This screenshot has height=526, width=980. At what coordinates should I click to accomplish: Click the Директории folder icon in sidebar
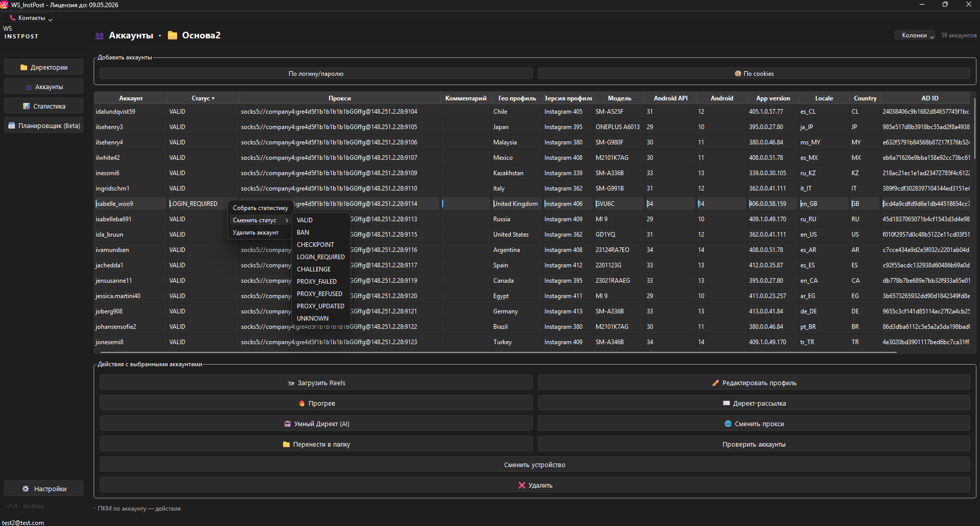(x=24, y=67)
